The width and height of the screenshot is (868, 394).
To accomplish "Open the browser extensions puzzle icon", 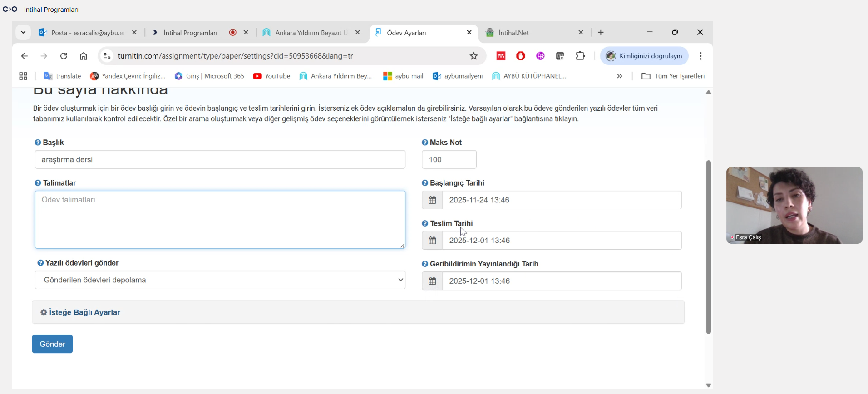I will [580, 56].
